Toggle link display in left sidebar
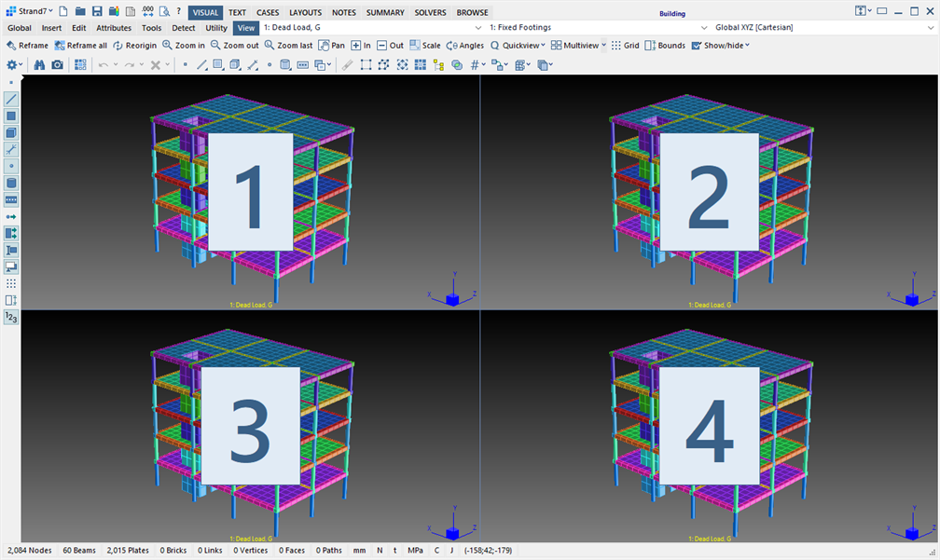The image size is (940, 560). point(11,150)
